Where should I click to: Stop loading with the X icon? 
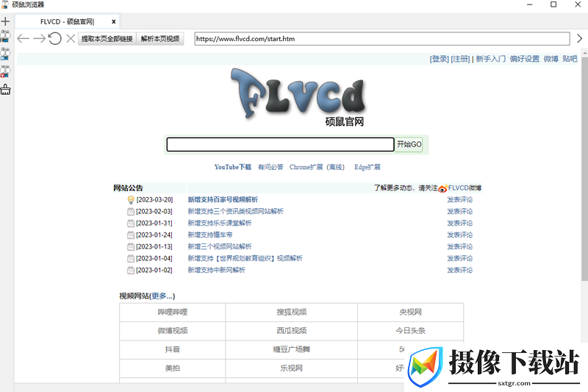coord(71,38)
